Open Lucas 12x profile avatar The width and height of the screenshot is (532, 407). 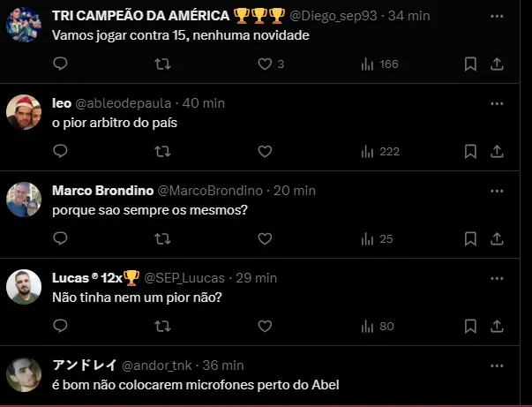(24, 287)
